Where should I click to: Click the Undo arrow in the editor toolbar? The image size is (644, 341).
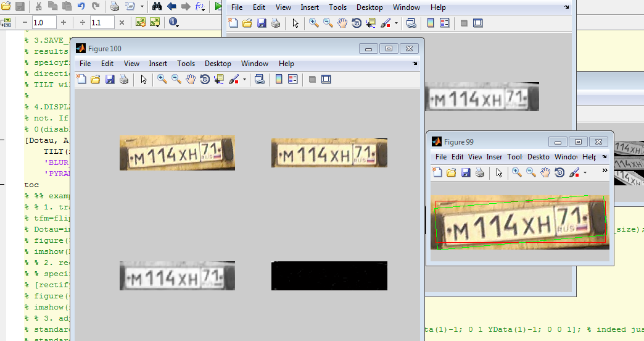81,6
